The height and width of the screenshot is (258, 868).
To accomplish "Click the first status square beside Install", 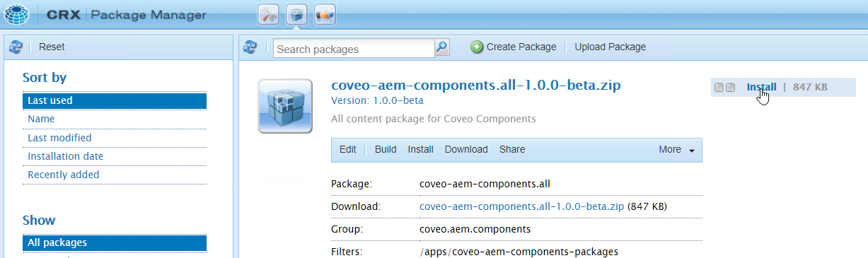I will click(x=719, y=88).
